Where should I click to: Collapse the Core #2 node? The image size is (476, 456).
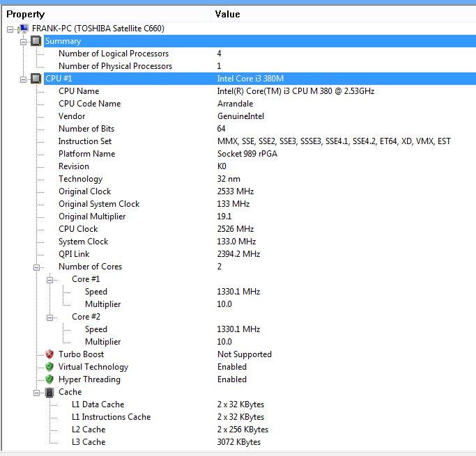coord(49,317)
